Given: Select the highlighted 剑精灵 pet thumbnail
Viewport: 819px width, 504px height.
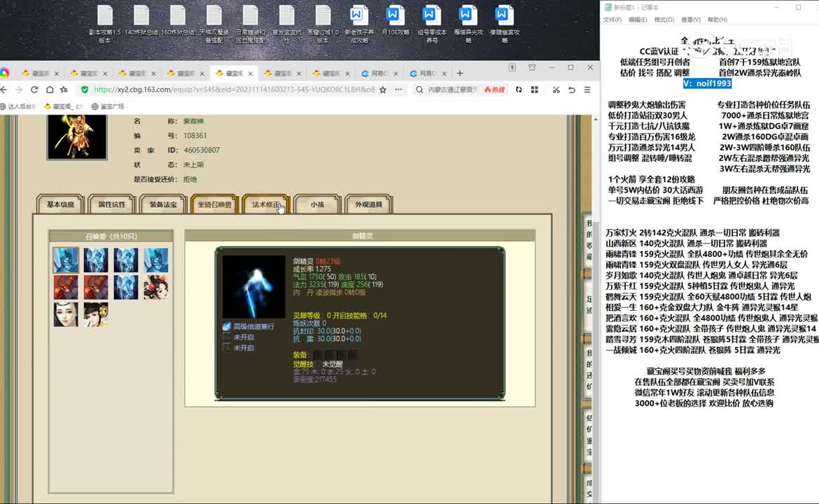Looking at the screenshot, I should coord(66,260).
